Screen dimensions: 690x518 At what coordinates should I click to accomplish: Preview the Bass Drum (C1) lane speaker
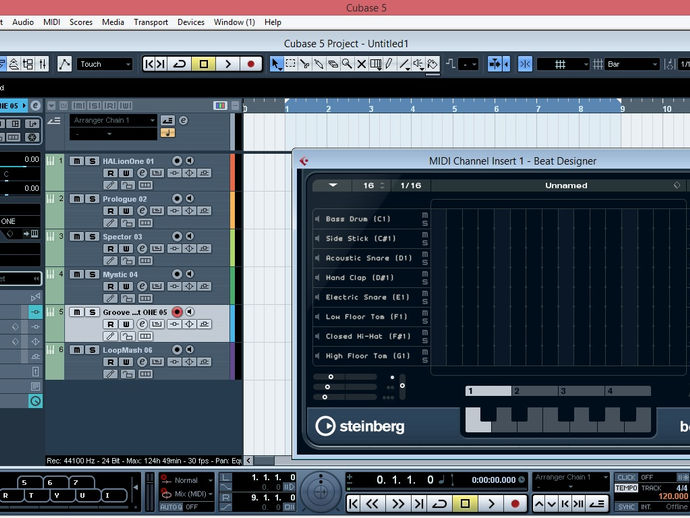[x=317, y=219]
